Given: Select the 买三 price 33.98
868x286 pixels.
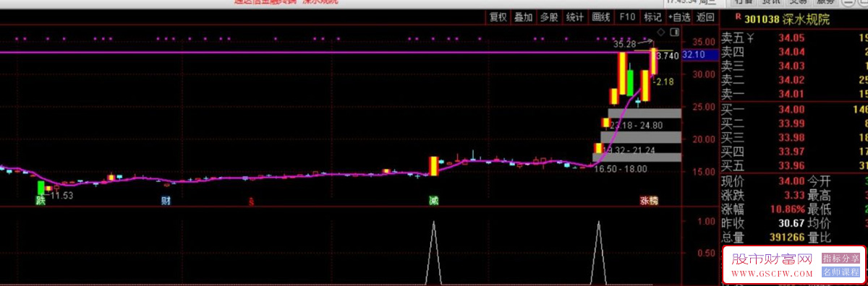Looking at the screenshot, I should pos(792,137).
